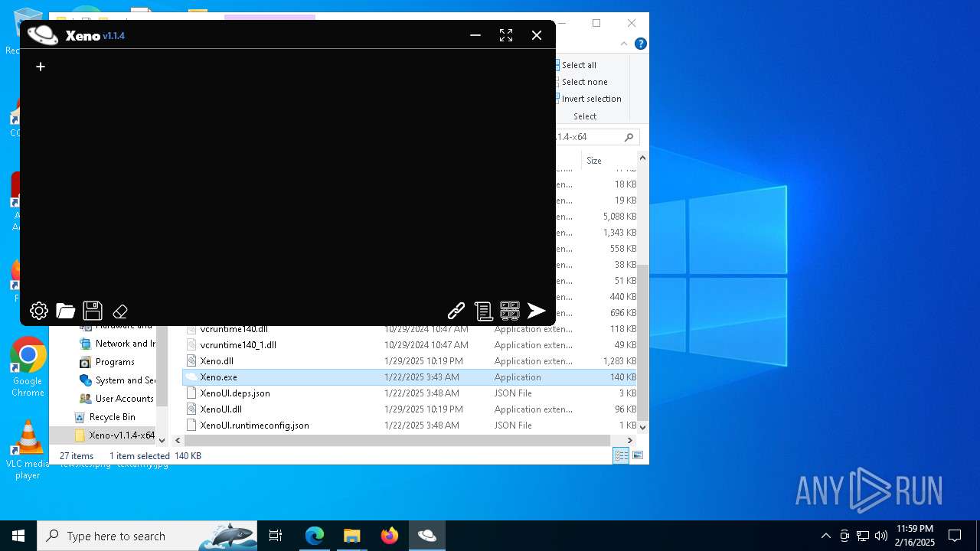This screenshot has height=551, width=980.
Task: Open VLC media player desktop shortcut
Action: click(28, 450)
